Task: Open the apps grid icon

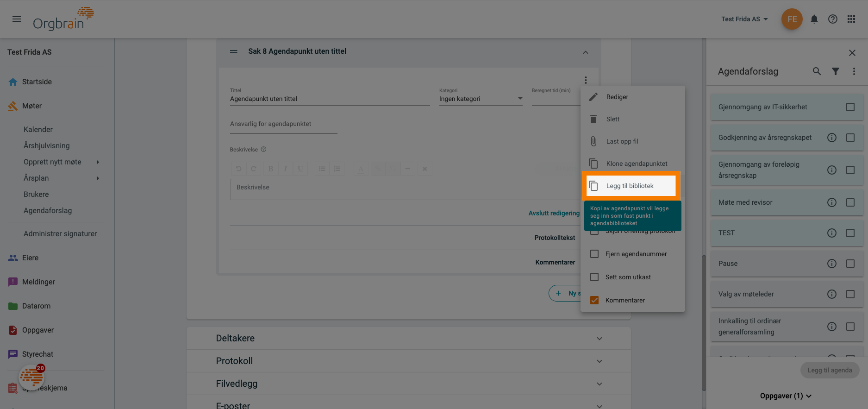Action: tap(851, 19)
